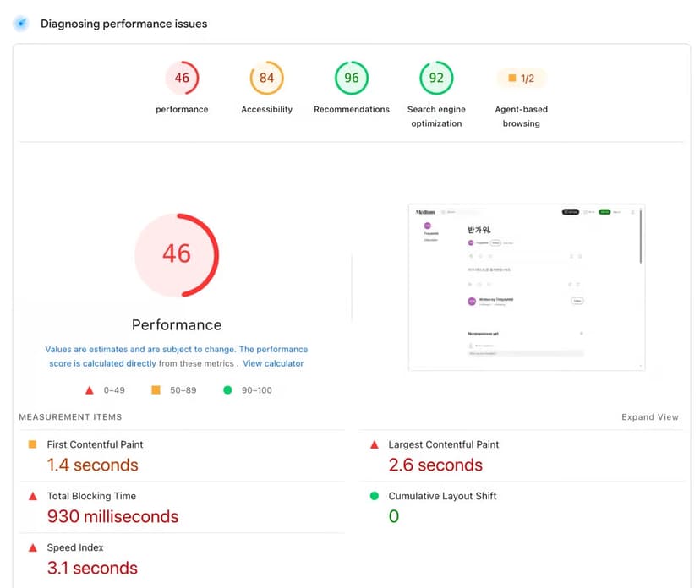
Task: Click the Cumulative Layout Shift value '0'
Action: coord(394,516)
